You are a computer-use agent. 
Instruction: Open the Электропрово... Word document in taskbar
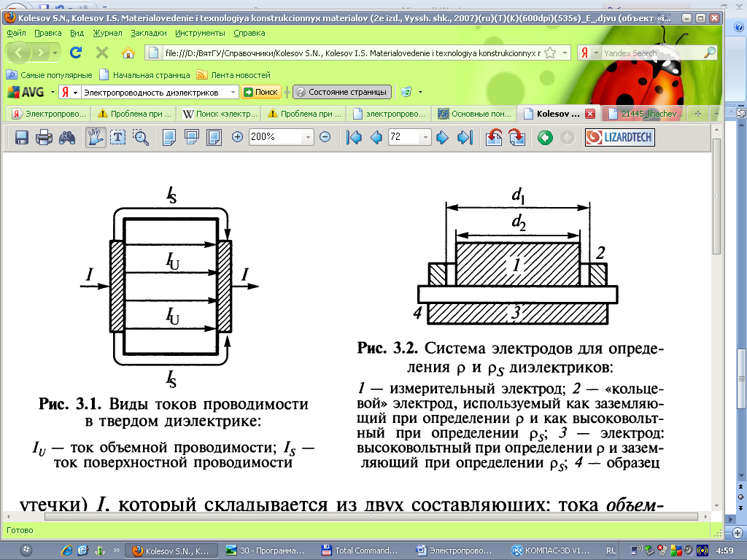454,551
